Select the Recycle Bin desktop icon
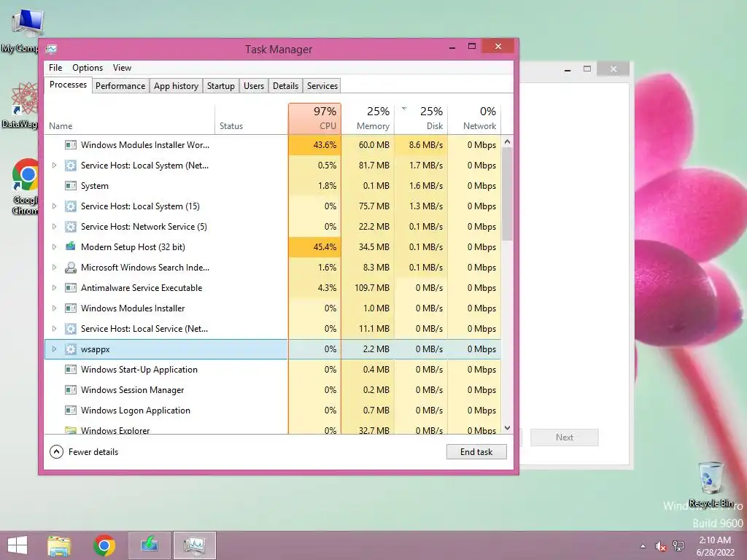Screen dimensions: 747x560 coord(711,484)
